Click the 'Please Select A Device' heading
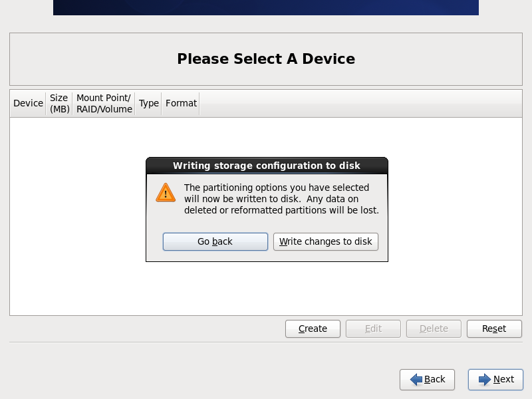 [266, 59]
